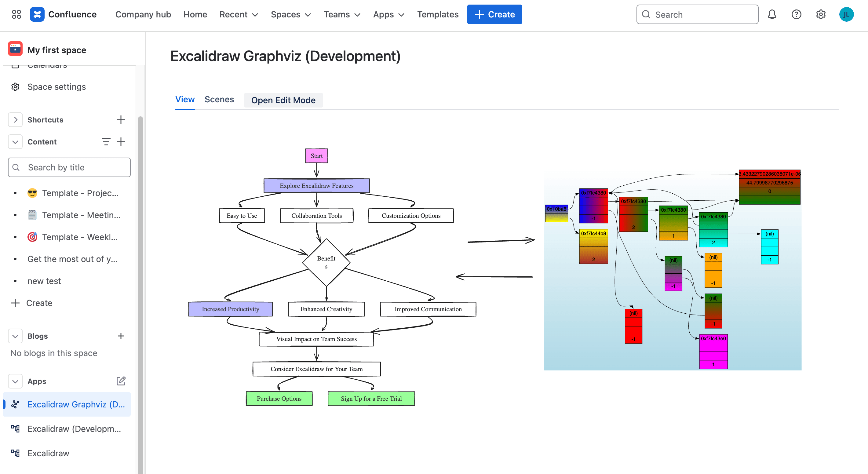Add a blog post with plus icon

121,336
